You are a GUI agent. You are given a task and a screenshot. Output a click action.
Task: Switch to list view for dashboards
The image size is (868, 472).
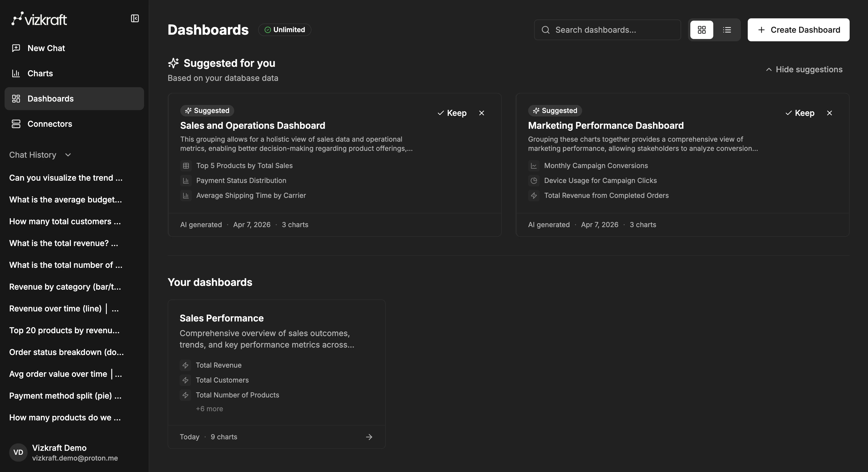point(727,30)
